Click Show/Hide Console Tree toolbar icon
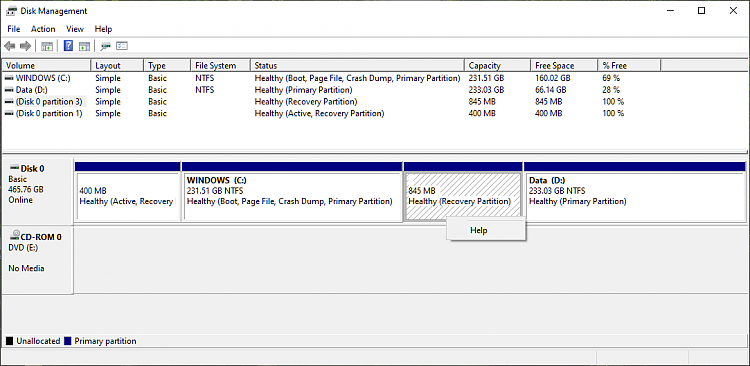 [47, 46]
